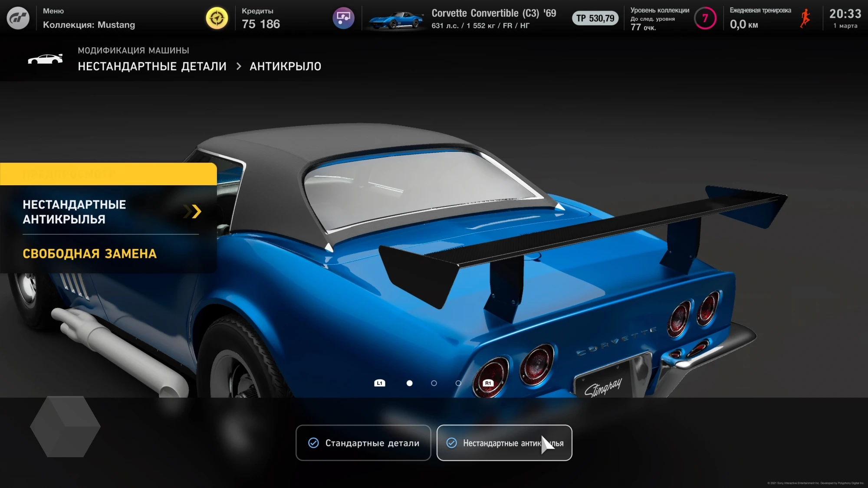Click the Ежедневная тренировка label

[x=760, y=10]
